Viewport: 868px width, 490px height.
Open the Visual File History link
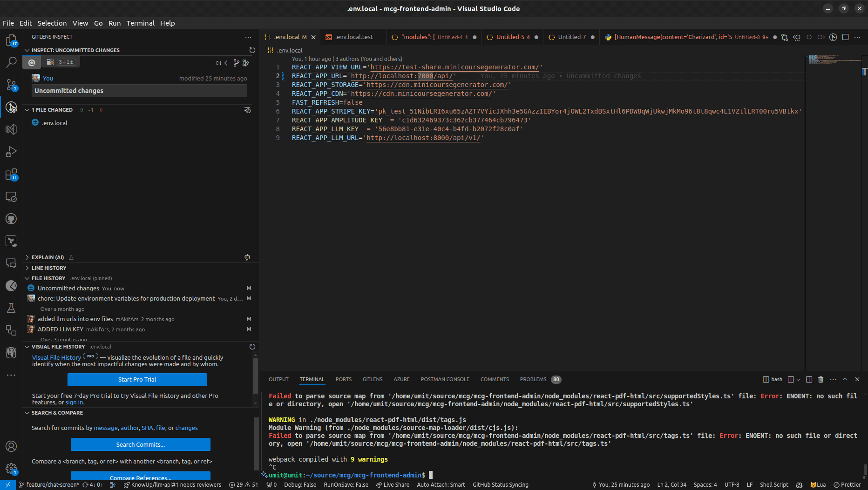point(56,358)
